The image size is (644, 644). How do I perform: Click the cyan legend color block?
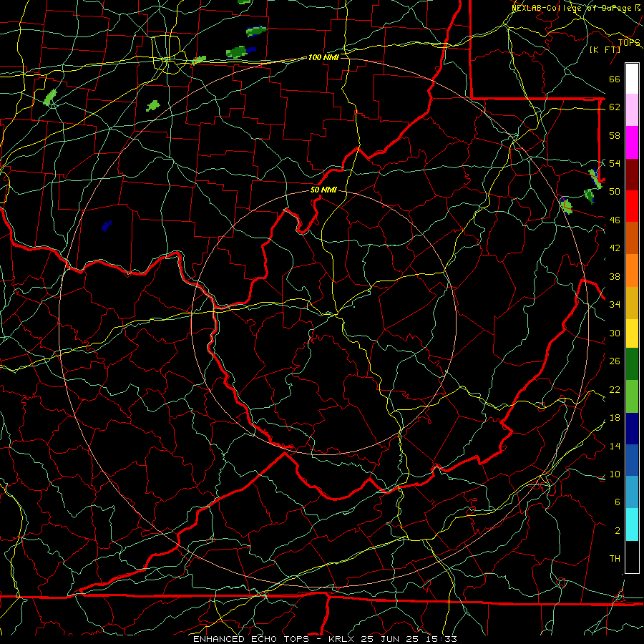click(x=632, y=525)
